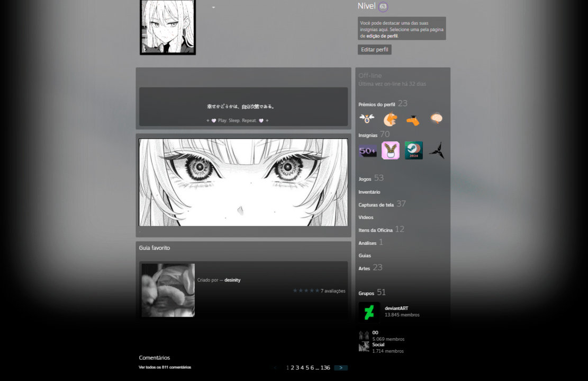Go to comments page 4
The width and height of the screenshot is (588, 381).
pos(302,368)
